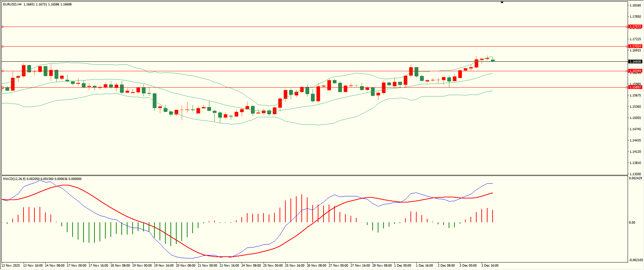Click the MACD(12,26,9) indicator label

[14, 179]
